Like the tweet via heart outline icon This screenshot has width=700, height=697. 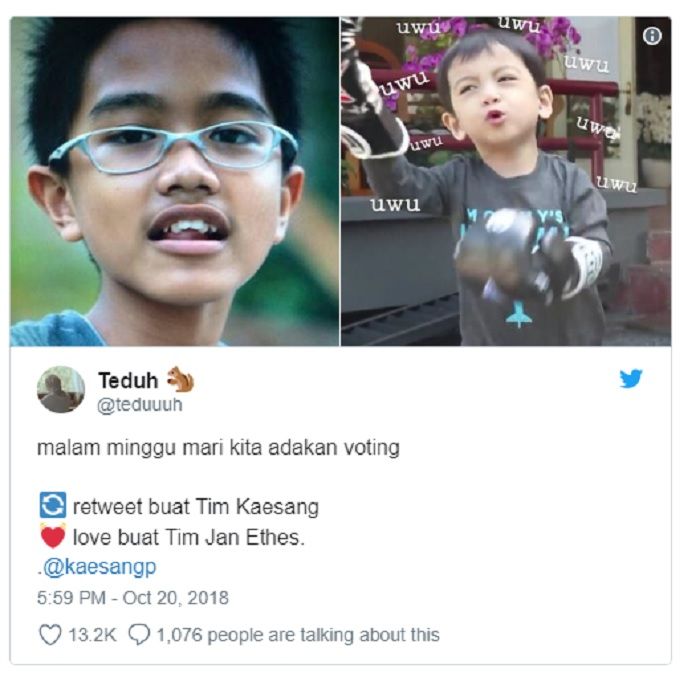[50, 634]
